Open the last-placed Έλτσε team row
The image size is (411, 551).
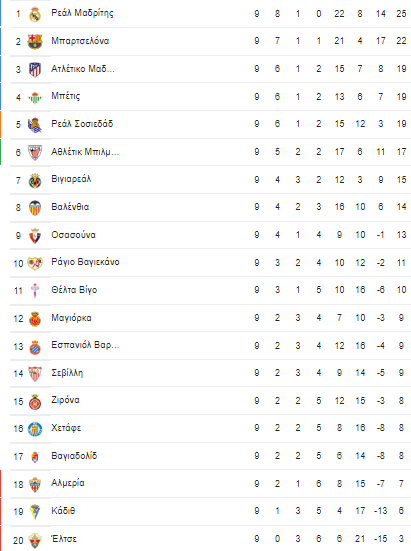[x=210, y=539]
